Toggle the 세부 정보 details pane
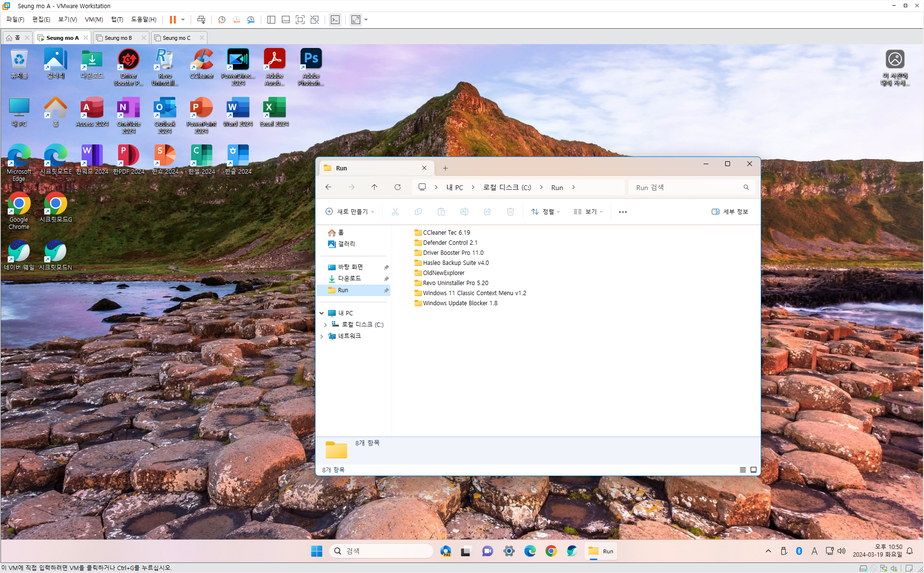924x573 pixels. coord(730,212)
